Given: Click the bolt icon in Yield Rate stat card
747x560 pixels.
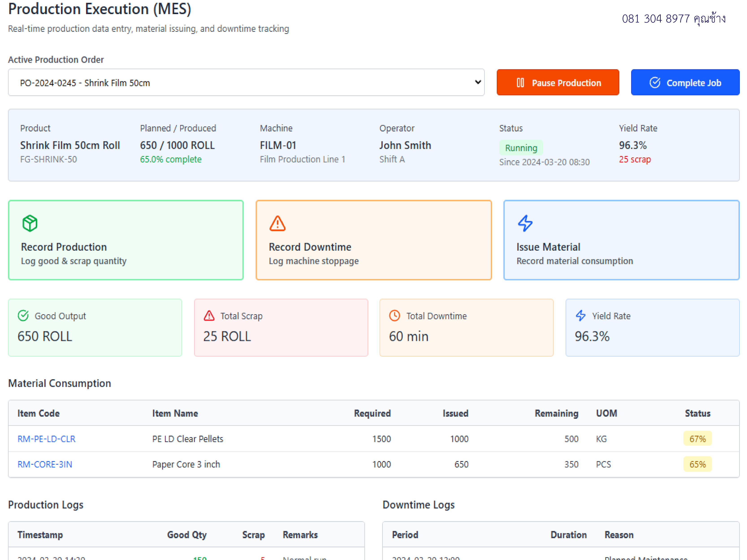Looking at the screenshot, I should tap(580, 316).
